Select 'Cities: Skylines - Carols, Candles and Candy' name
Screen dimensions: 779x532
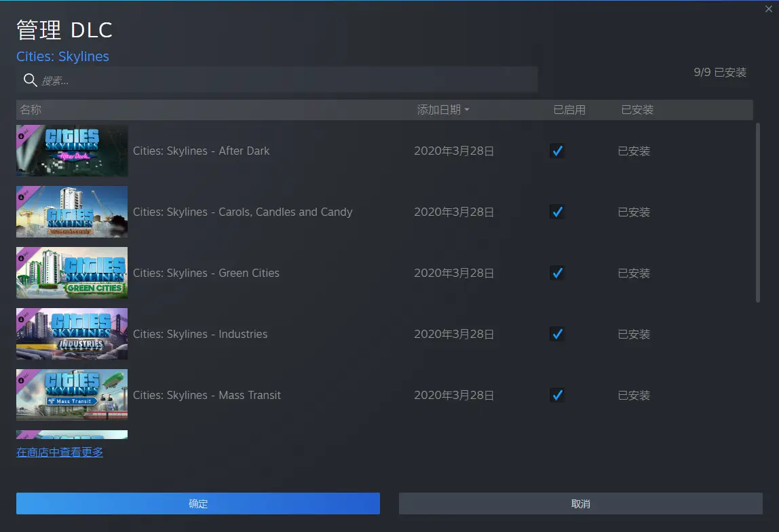click(242, 212)
